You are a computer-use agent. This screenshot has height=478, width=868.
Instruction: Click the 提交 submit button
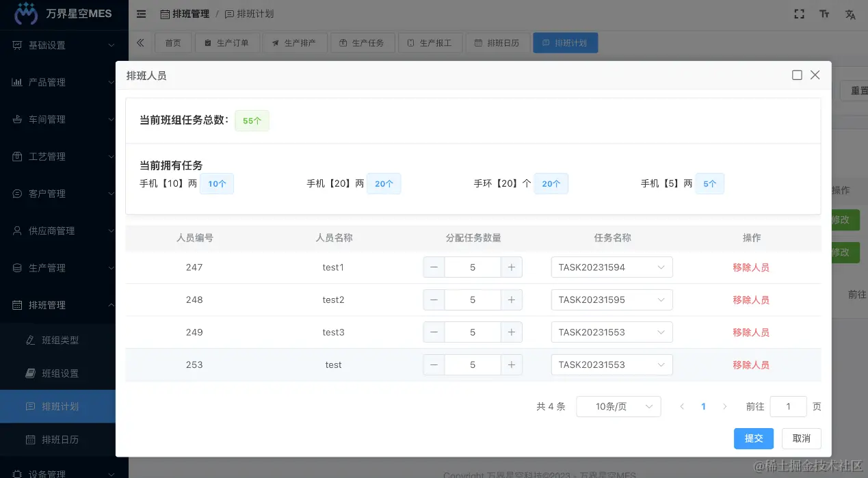[753, 438]
